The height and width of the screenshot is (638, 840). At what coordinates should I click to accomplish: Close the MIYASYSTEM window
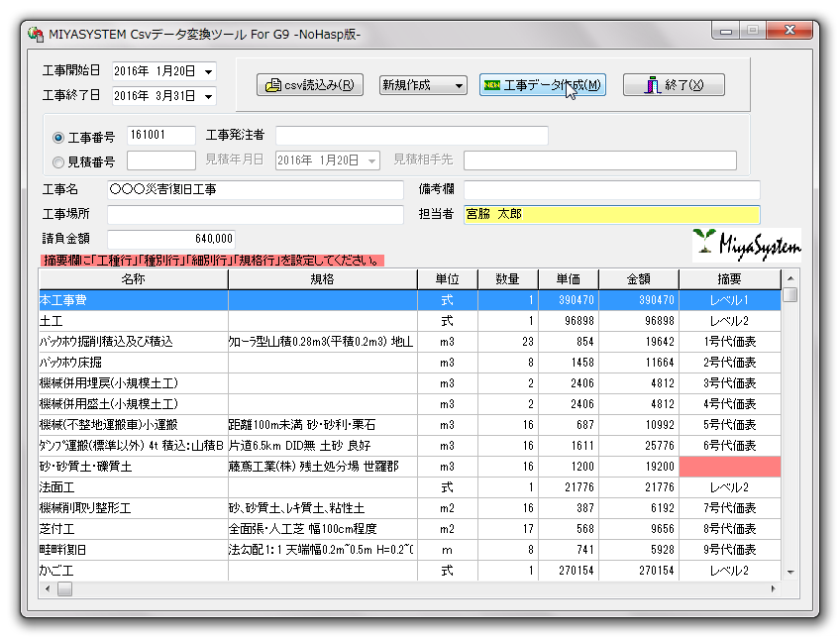(789, 31)
